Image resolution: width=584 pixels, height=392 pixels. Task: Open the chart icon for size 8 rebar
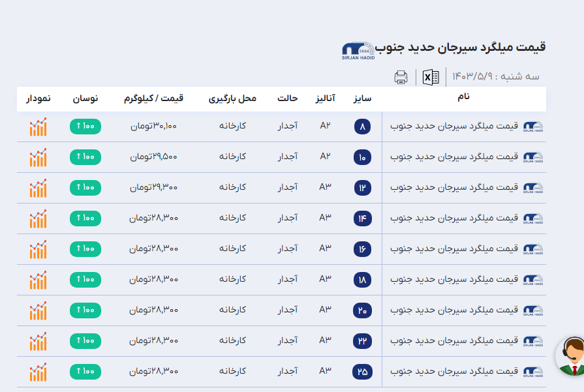(38, 127)
